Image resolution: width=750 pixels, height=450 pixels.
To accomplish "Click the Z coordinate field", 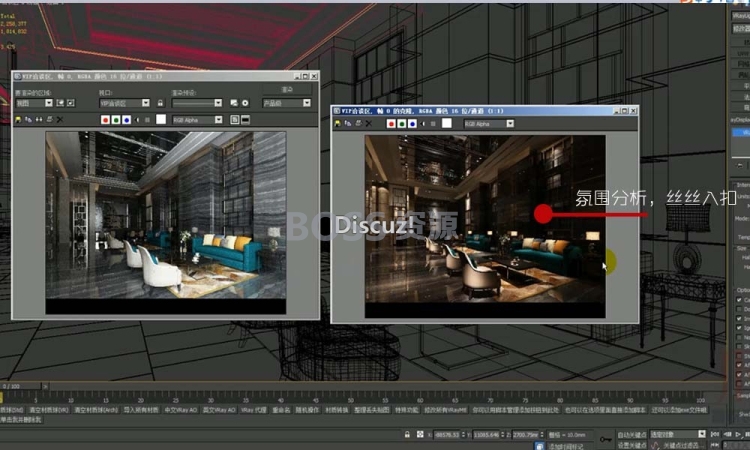I will pyautogui.click(x=526, y=435).
